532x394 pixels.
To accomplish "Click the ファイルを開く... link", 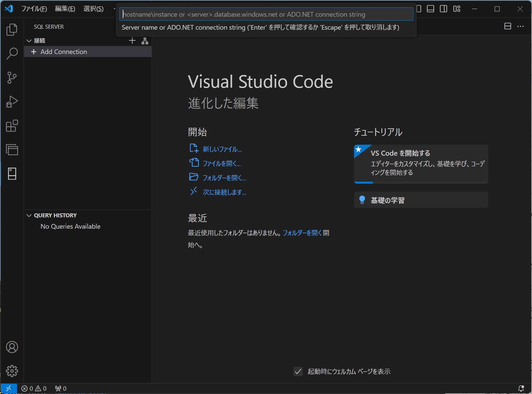I will point(222,164).
